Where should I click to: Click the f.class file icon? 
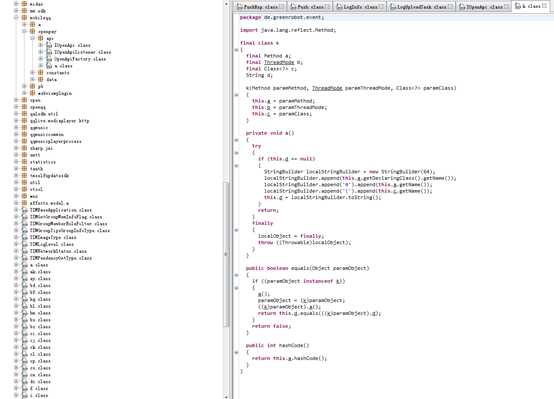coord(24,388)
